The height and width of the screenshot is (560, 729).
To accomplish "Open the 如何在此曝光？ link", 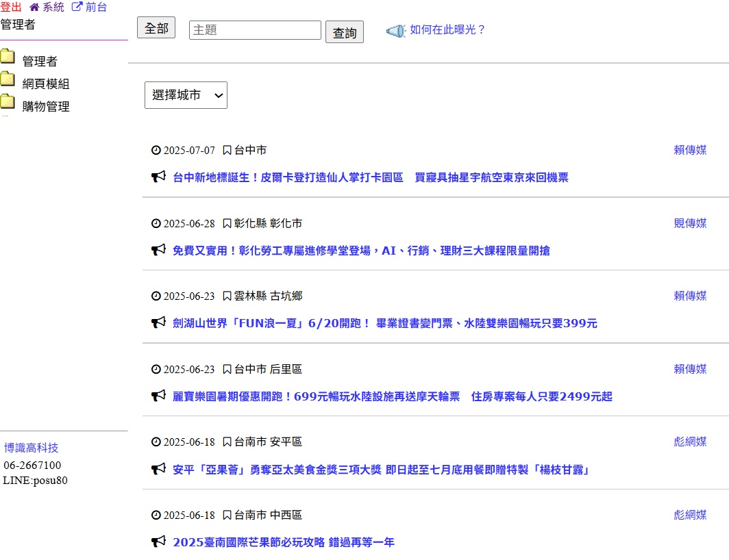I will coord(447,29).
